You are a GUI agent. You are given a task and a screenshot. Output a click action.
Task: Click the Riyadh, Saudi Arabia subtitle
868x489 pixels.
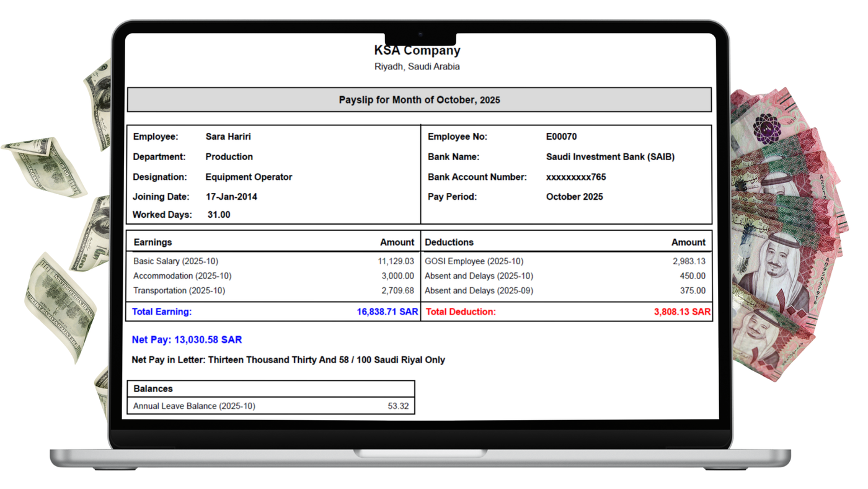coord(417,66)
